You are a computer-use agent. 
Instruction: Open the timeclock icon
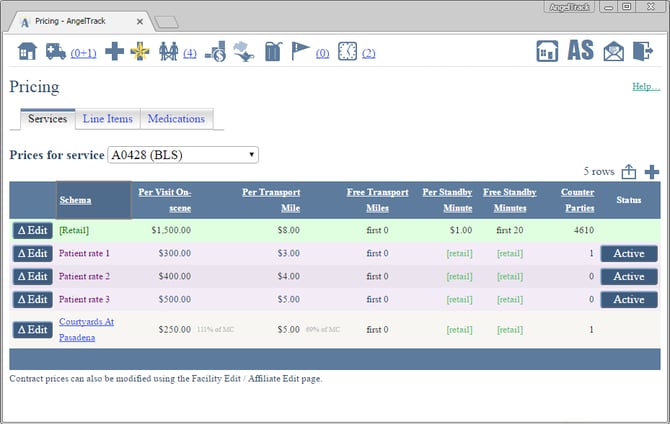coord(347,52)
